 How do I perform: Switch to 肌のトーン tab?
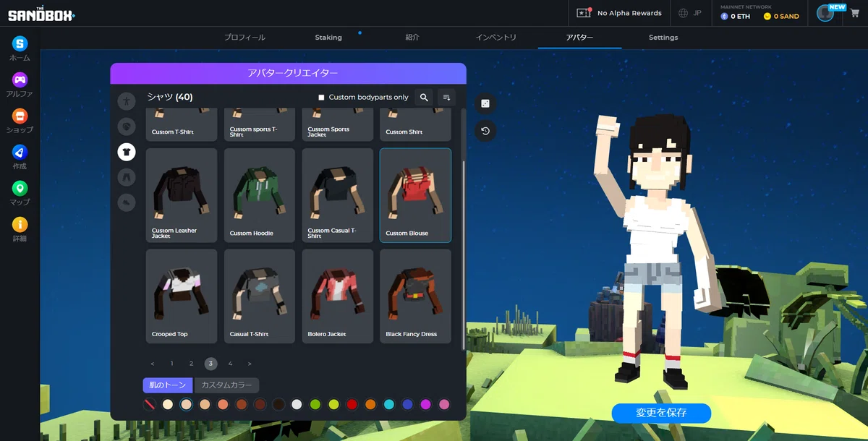coord(168,385)
